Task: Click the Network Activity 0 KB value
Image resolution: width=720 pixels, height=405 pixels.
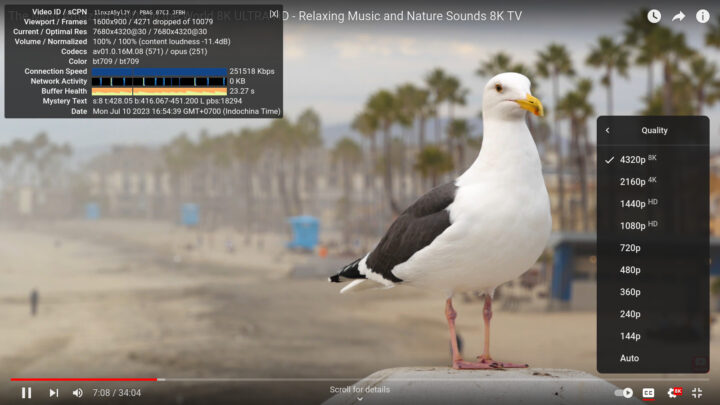Action: (x=237, y=81)
